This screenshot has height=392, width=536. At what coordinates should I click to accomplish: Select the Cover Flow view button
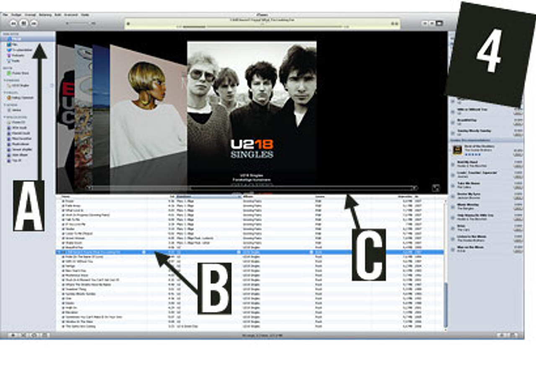[439, 23]
